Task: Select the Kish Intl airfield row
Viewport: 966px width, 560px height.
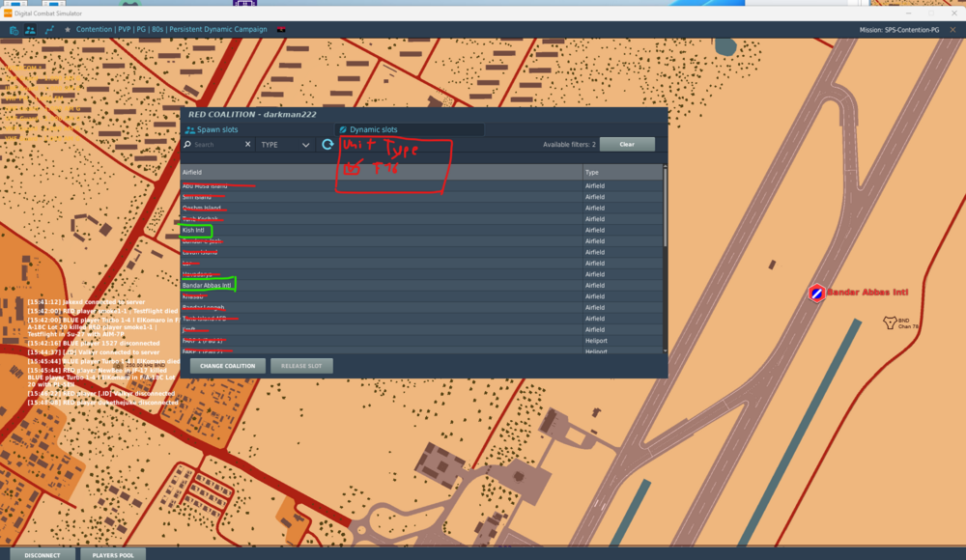Action: (x=421, y=231)
